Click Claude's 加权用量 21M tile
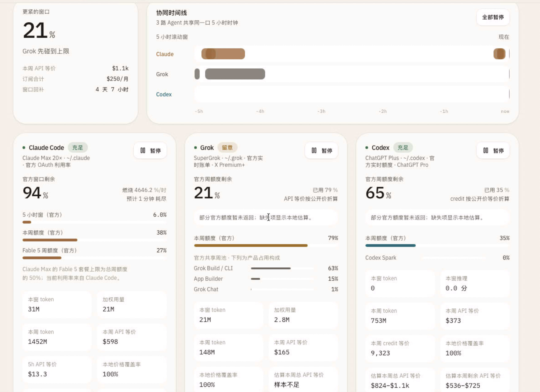 pyautogui.click(x=132, y=304)
